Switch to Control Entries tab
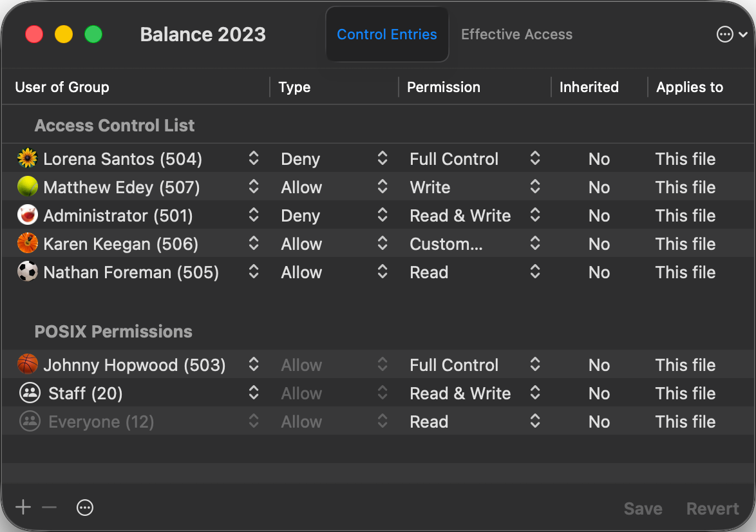The width and height of the screenshot is (756, 532). point(387,34)
